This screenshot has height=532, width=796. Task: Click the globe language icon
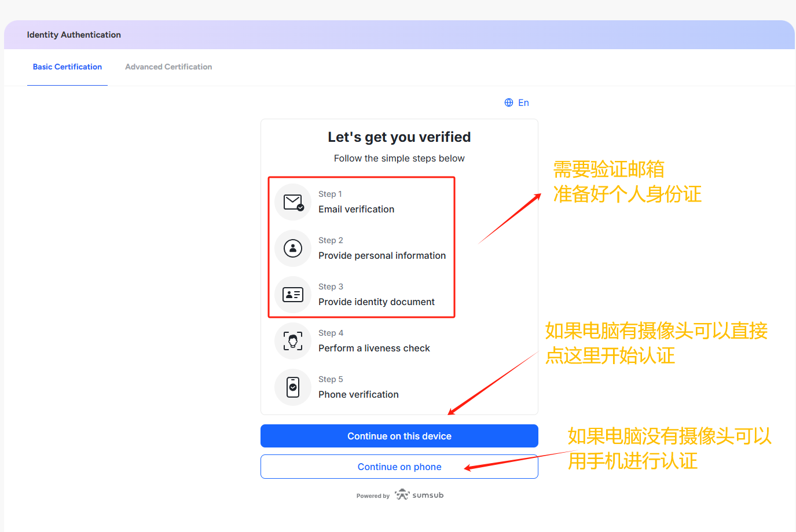tap(509, 102)
